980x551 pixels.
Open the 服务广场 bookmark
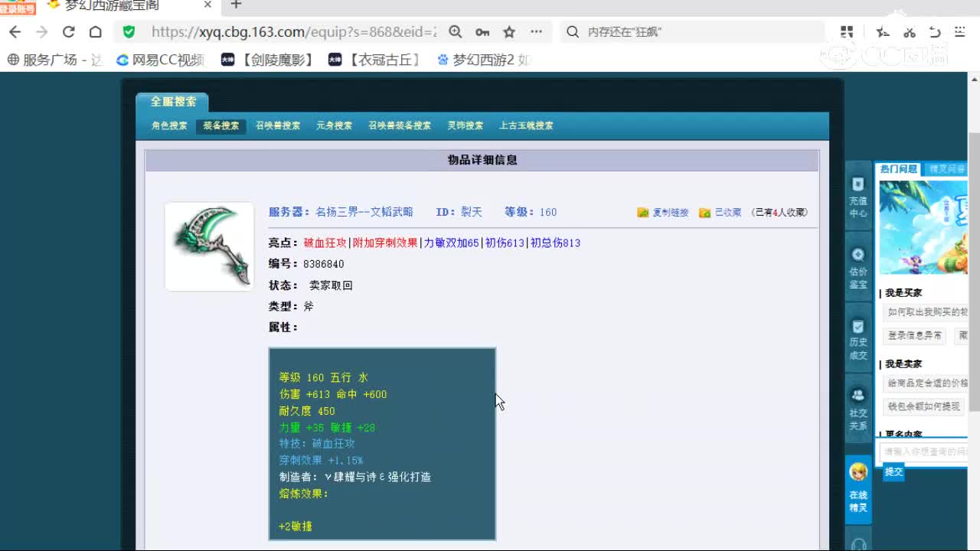coord(54,60)
